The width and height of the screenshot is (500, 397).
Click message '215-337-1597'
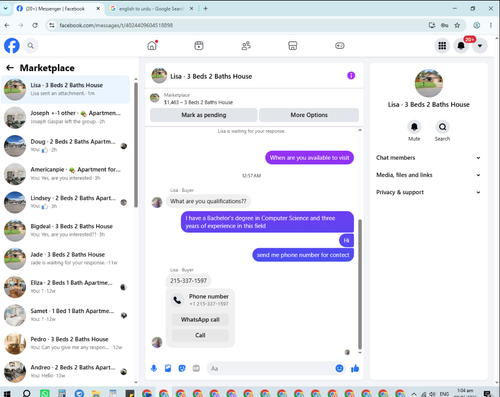(189, 281)
